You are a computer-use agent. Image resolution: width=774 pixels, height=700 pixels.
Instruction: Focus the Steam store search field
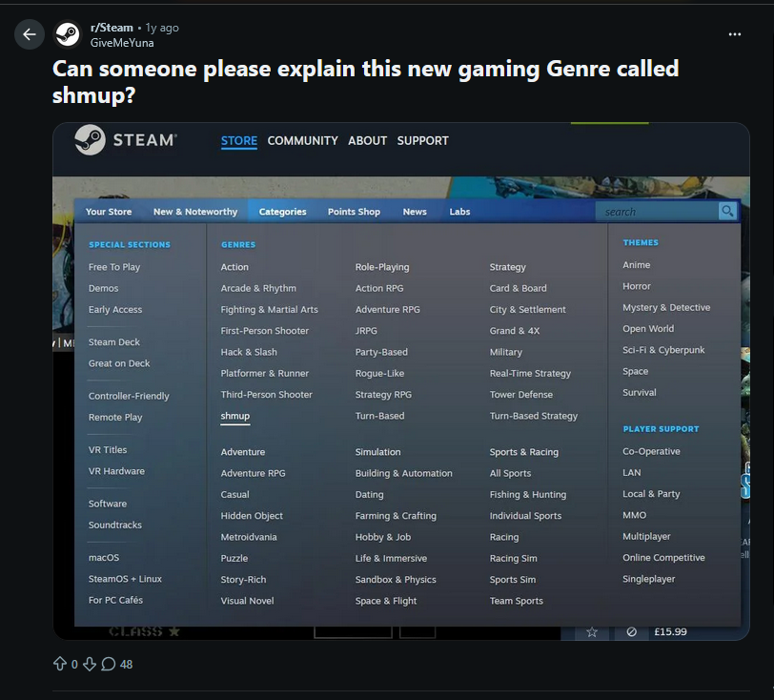(x=657, y=212)
